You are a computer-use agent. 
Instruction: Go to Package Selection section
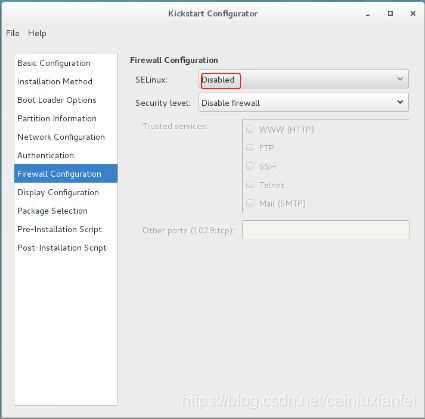tap(66, 211)
